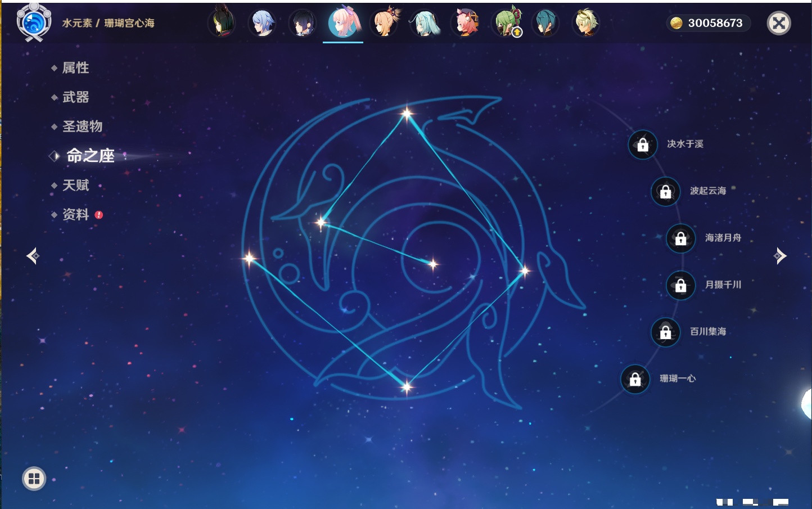The image size is (812, 509).
Task: Click the Hydro element emblem icon
Action: coord(34,22)
